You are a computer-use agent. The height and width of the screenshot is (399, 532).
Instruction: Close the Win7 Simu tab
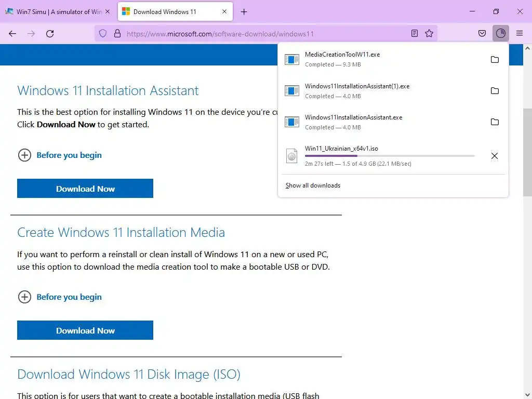point(108,11)
